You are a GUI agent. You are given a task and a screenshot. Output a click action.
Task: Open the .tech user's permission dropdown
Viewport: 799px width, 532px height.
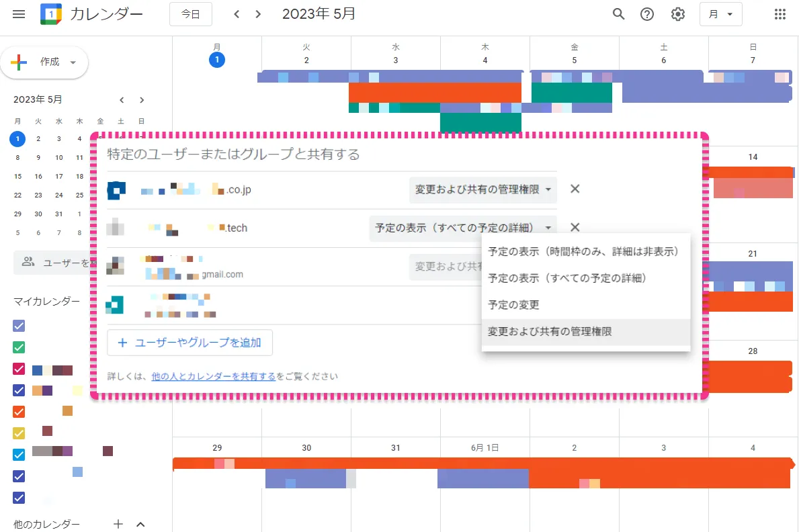(463, 228)
